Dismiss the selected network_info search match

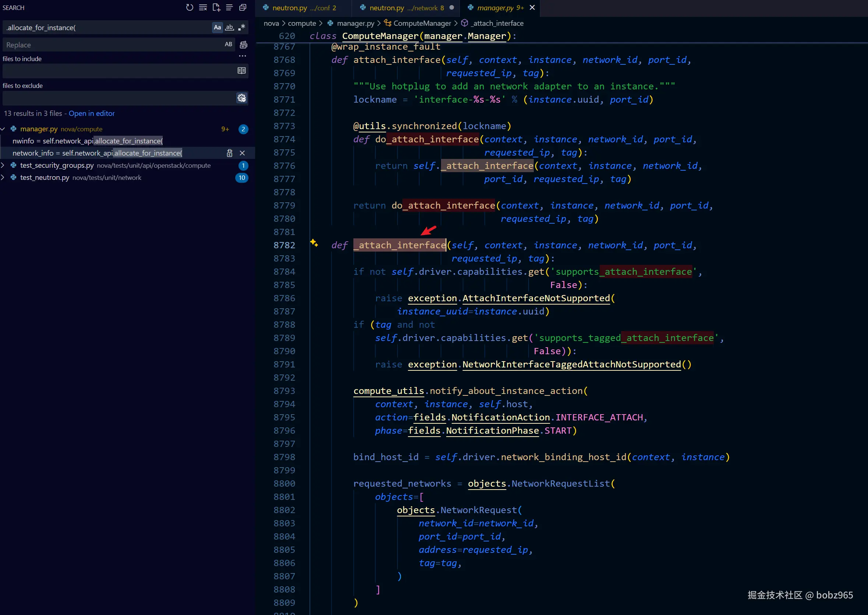pos(243,153)
